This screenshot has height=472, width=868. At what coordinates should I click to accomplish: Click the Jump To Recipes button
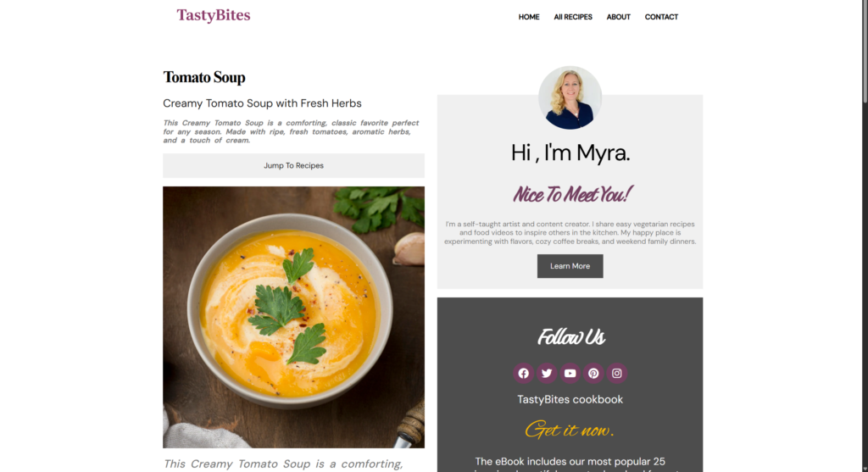click(x=293, y=165)
